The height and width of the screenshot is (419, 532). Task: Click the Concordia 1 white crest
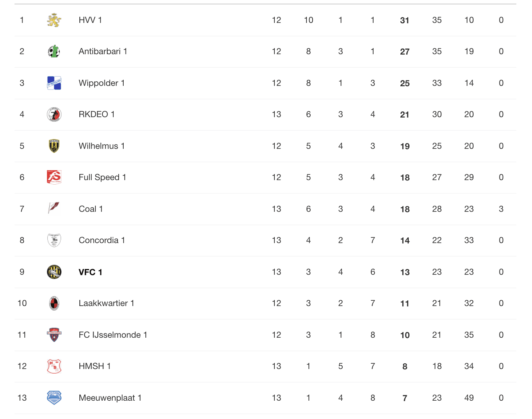coord(54,240)
